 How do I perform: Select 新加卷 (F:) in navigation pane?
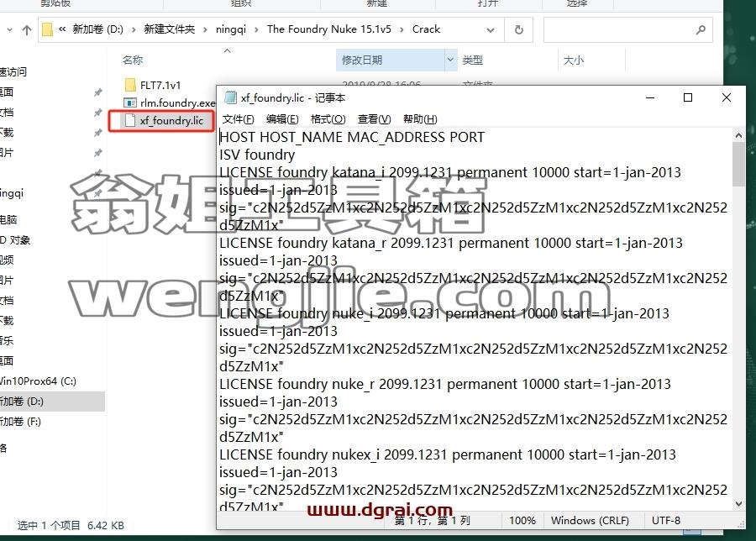20,422
